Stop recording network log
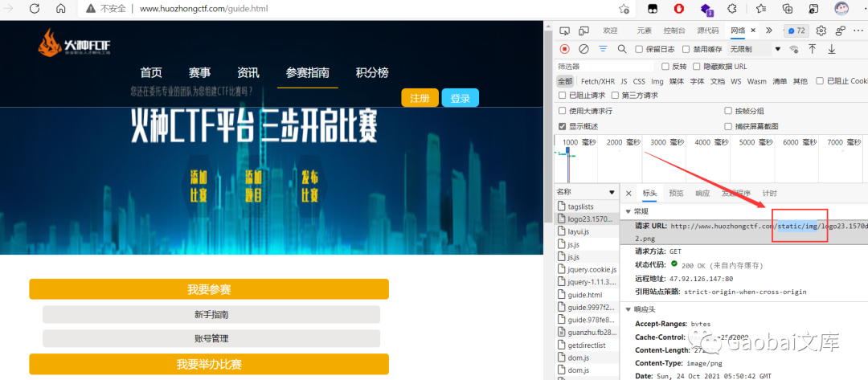 pos(565,49)
